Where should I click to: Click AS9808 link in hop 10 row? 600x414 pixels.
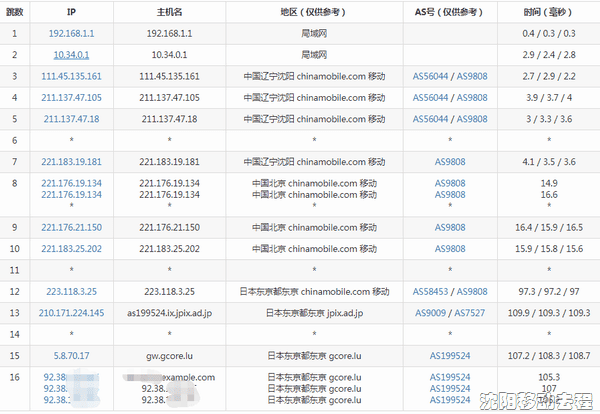(x=450, y=249)
